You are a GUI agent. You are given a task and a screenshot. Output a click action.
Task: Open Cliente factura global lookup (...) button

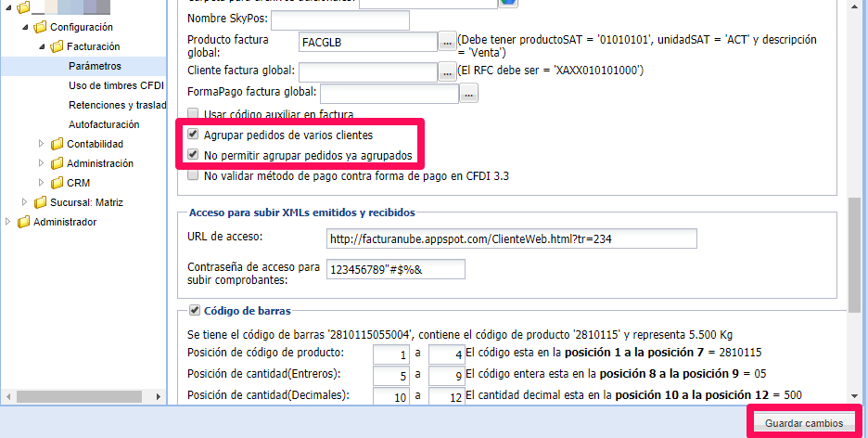447,71
